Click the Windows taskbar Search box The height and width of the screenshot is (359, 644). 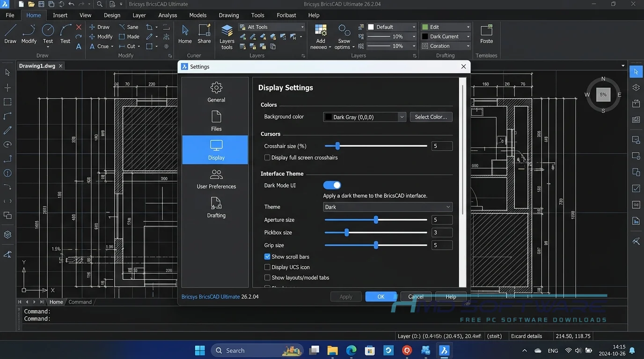tap(257, 351)
